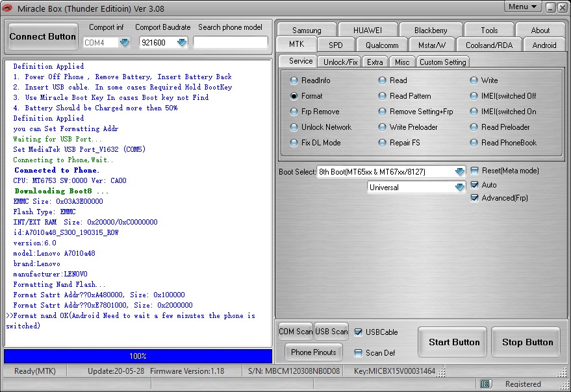Toggle the Advanced(Frp) checkbox
The height and width of the screenshot is (392, 571).
click(x=474, y=198)
